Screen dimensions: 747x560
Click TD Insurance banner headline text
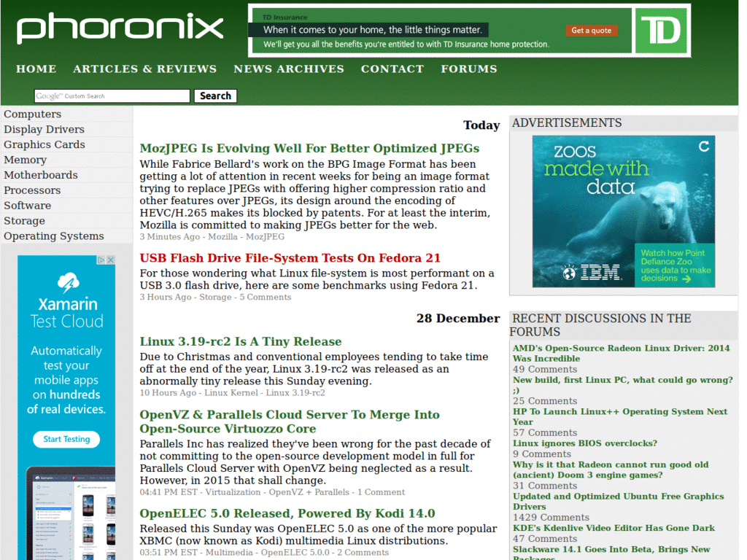tap(373, 30)
